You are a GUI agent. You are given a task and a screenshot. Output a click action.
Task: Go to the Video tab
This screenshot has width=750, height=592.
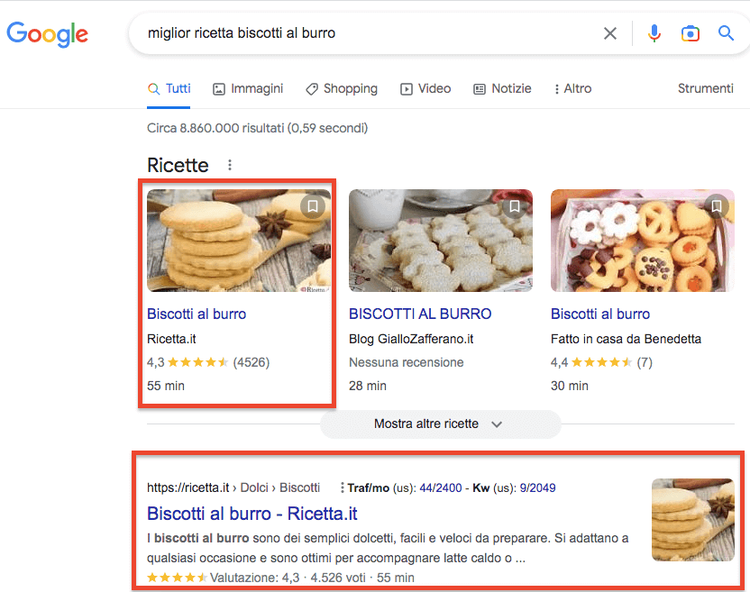click(426, 89)
